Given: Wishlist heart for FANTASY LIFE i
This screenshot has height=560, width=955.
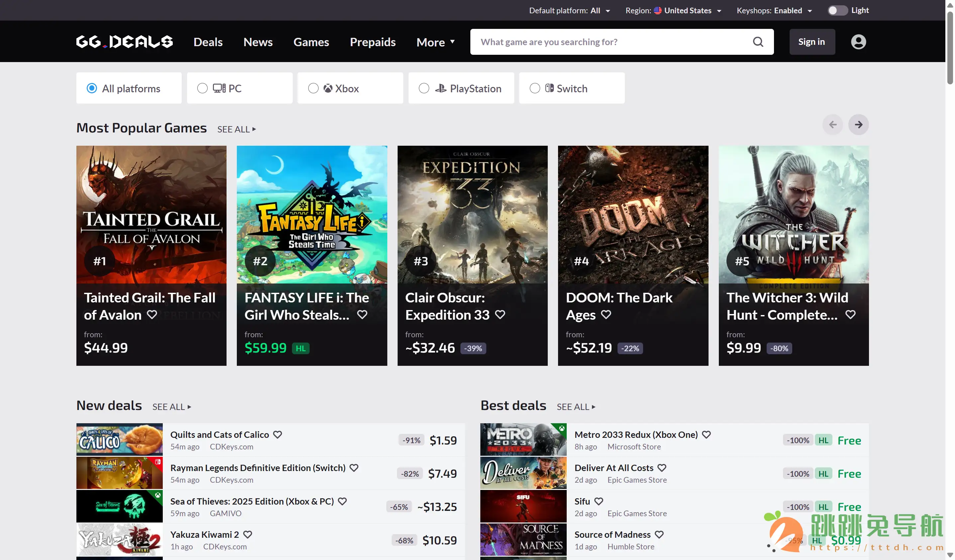Looking at the screenshot, I should pyautogui.click(x=362, y=315).
